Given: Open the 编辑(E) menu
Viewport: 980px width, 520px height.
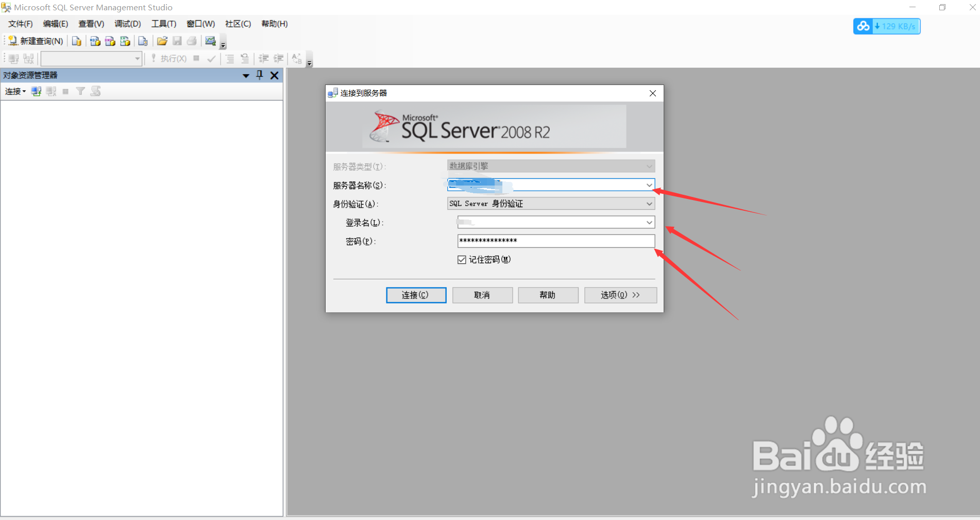Looking at the screenshot, I should [56, 24].
